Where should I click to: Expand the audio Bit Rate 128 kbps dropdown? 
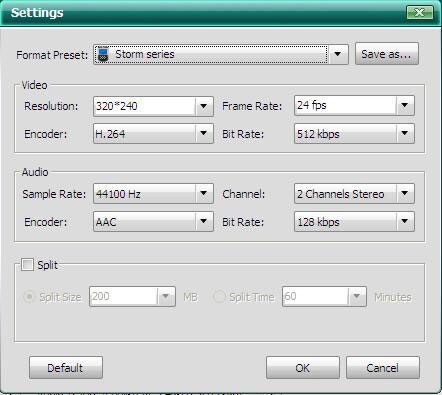(354, 222)
